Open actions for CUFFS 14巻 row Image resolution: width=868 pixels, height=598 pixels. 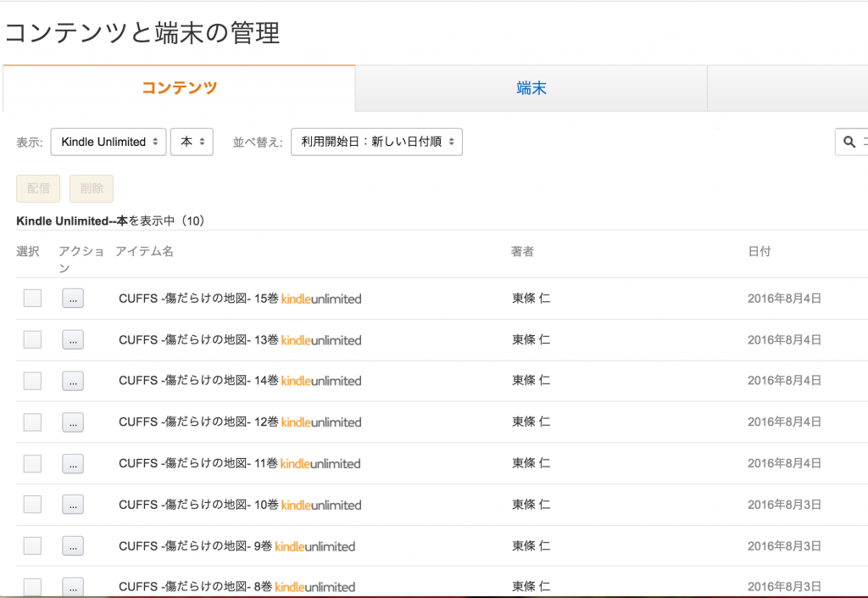73,380
